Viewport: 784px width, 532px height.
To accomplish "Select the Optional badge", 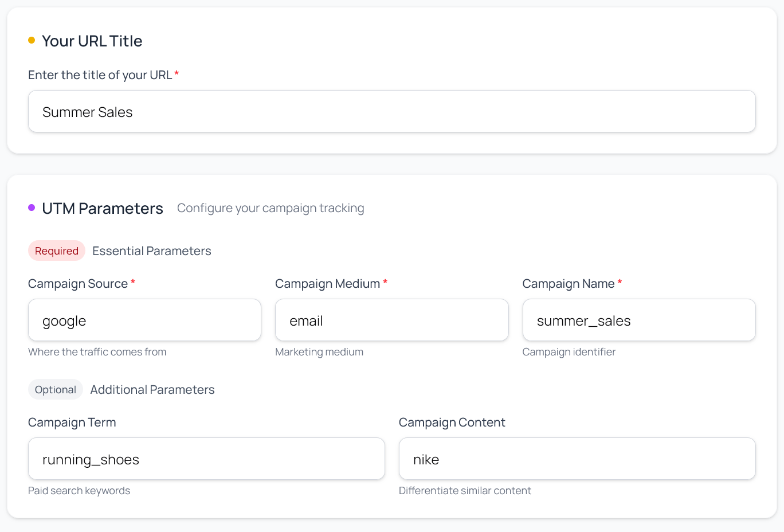I will click(55, 389).
